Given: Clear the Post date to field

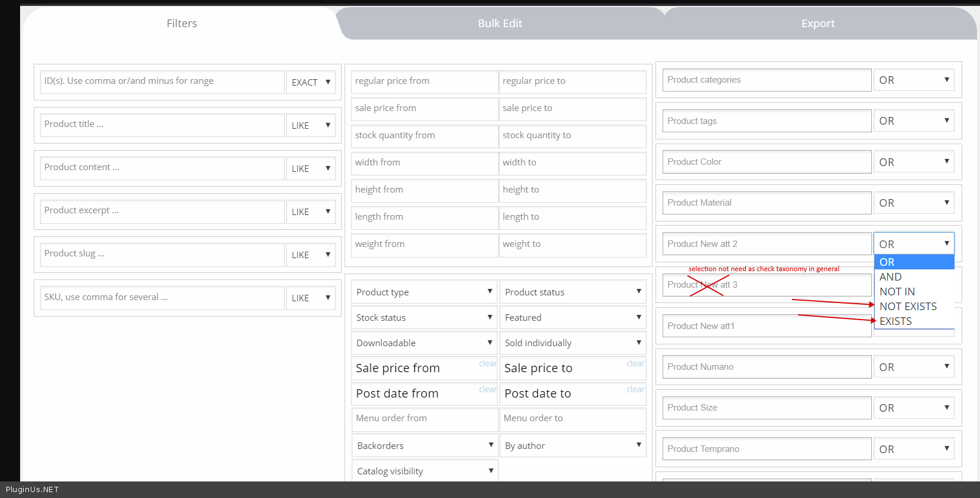Looking at the screenshot, I should point(635,389).
